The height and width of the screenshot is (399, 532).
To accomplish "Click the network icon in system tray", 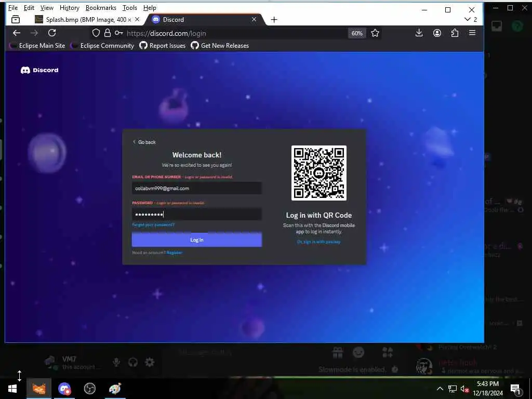I will coord(452,389).
